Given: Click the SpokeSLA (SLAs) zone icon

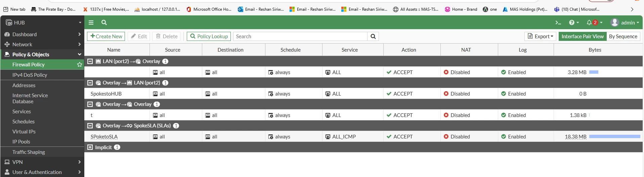Looking at the screenshot, I should 129,126.
